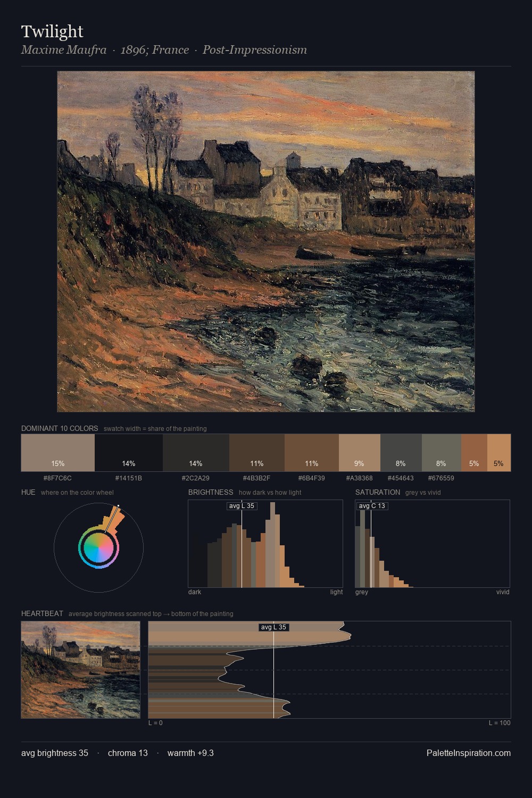
Task: Click hex code '#454643' label
Action: [401, 478]
